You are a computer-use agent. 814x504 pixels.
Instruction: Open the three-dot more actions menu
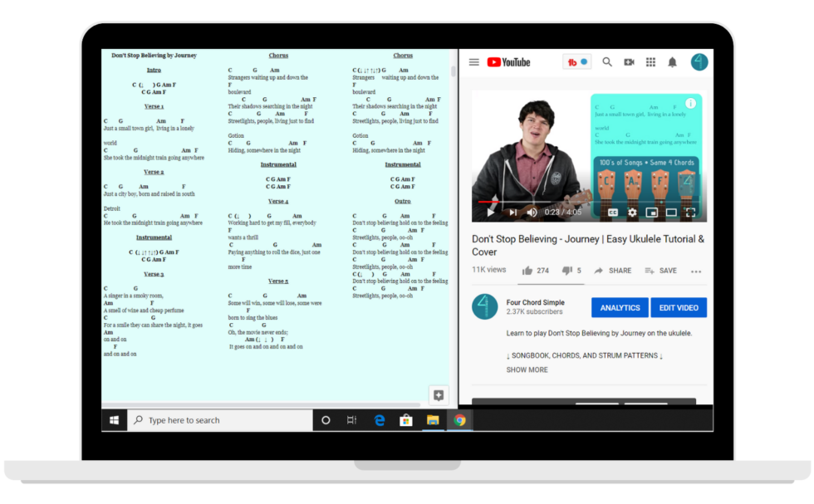696,272
